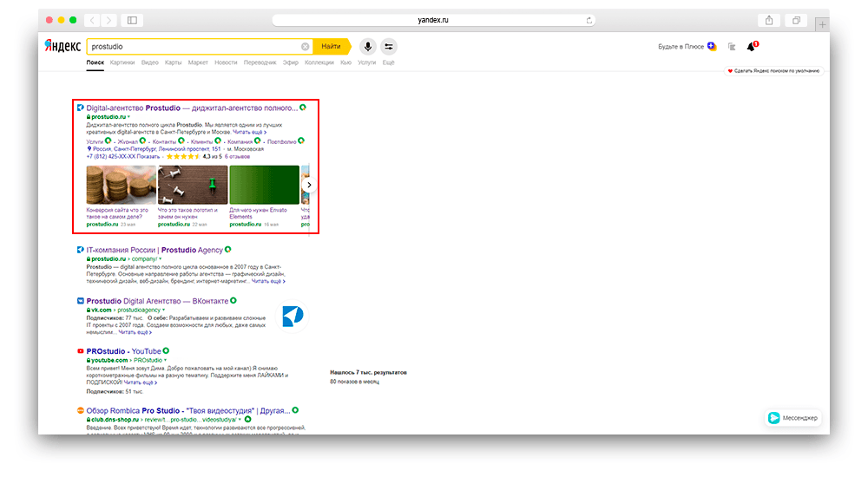This screenshot has width=868, height=477.
Task: Open the 6 отзывов reviews link
Action: [x=238, y=157]
